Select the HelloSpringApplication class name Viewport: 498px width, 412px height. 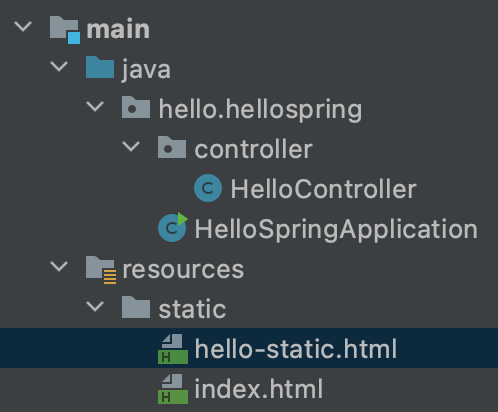click(336, 229)
